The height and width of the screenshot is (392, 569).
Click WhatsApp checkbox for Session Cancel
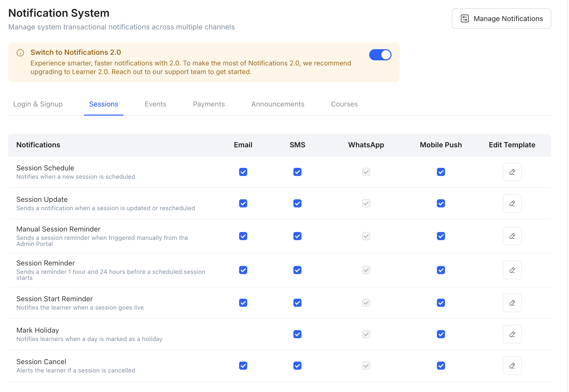(x=366, y=366)
